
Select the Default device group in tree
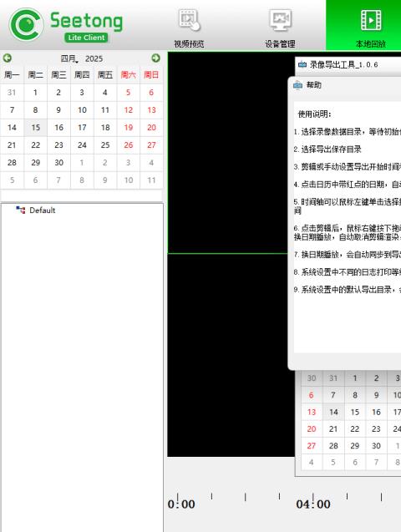(x=42, y=210)
